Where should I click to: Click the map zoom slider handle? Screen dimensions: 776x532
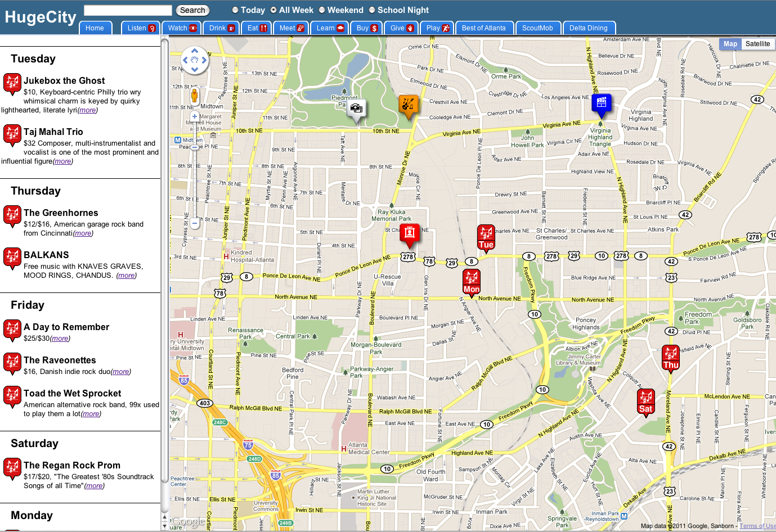point(195,147)
